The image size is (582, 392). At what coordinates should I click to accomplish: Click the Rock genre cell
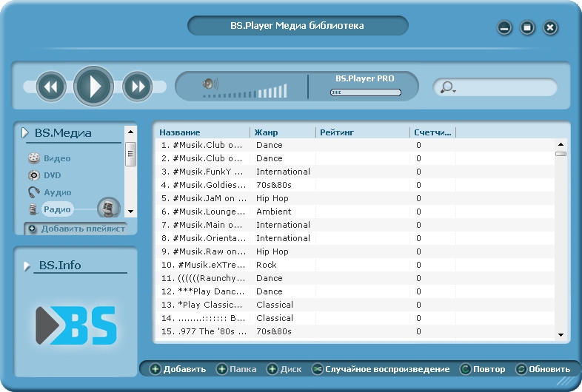coord(266,266)
